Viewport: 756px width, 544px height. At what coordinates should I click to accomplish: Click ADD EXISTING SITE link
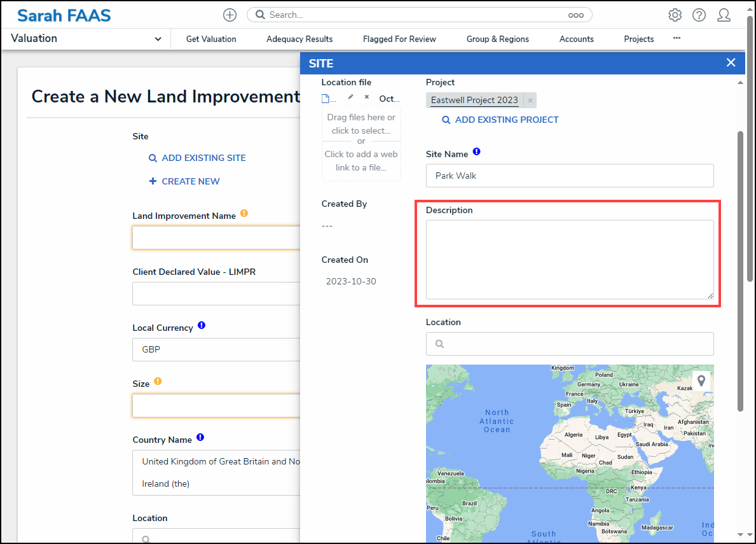point(198,158)
